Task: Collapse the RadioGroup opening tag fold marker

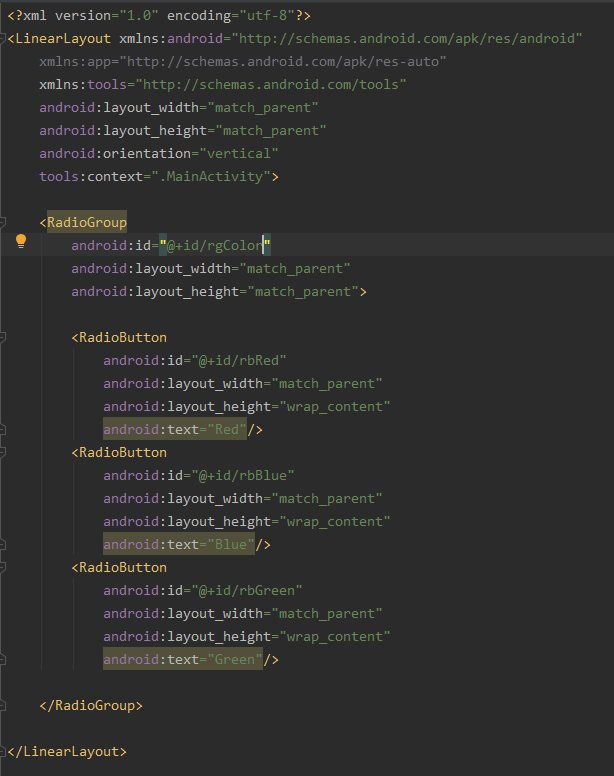Action: tap(2, 222)
